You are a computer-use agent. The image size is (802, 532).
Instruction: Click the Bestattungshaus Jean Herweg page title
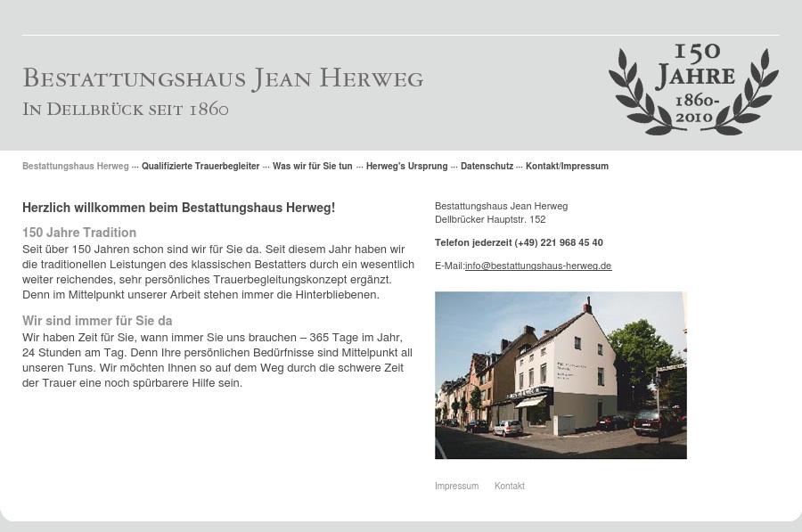(223, 78)
